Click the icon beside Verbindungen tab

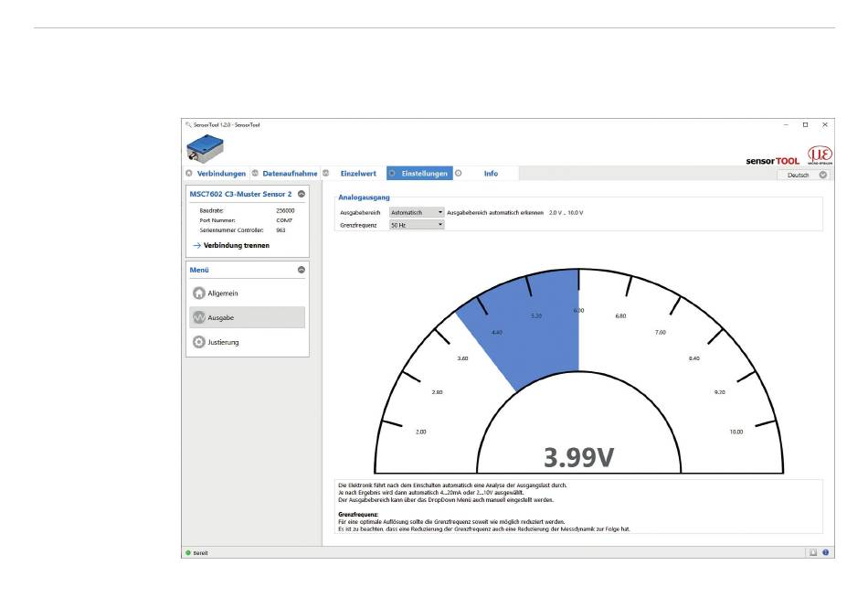(x=189, y=174)
